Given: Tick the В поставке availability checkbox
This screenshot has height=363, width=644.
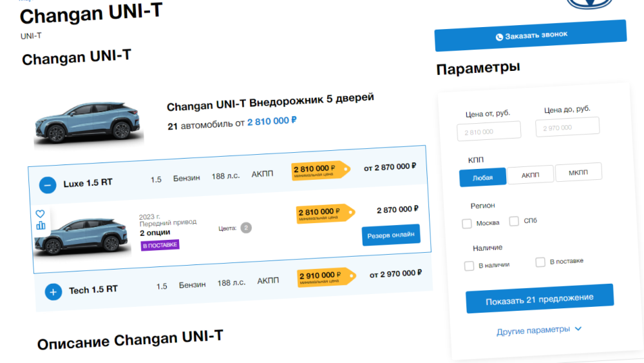Looking at the screenshot, I should coord(540,262).
